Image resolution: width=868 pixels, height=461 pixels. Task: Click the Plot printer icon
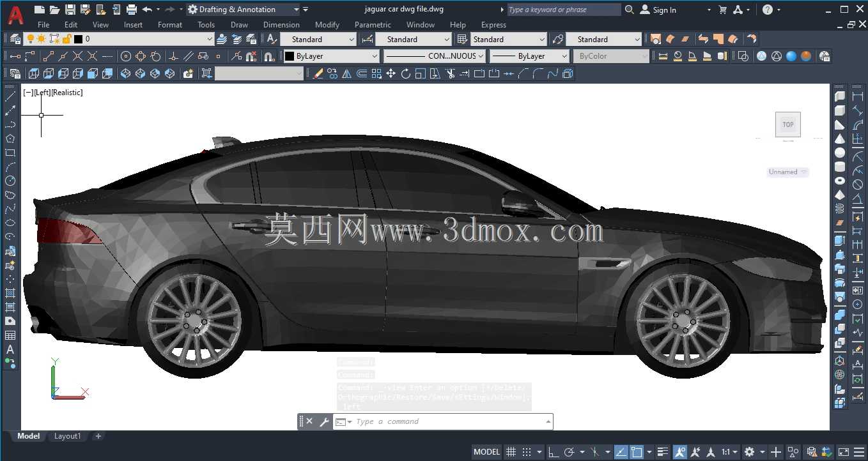pos(132,10)
